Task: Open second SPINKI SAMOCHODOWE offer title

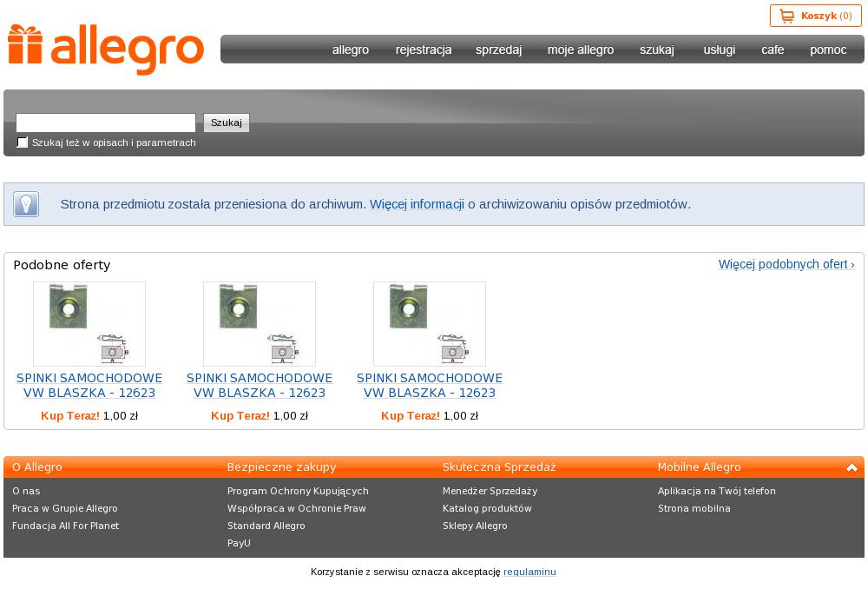Action: [259, 385]
